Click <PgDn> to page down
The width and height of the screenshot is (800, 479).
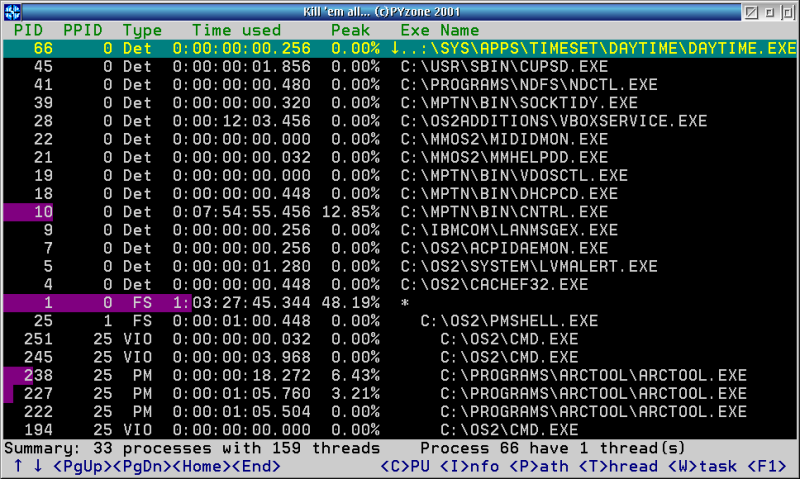(x=142, y=466)
